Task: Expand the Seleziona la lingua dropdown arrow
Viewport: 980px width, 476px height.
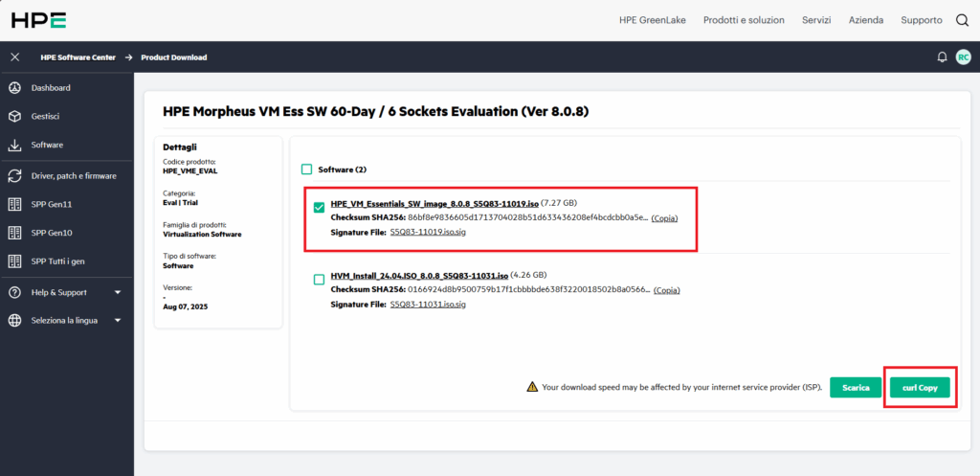Action: tap(118, 320)
